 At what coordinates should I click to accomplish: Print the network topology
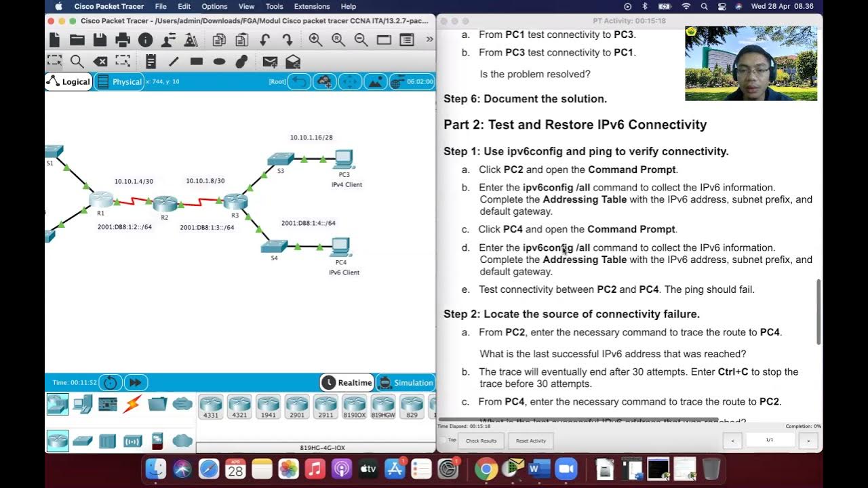[x=123, y=40]
